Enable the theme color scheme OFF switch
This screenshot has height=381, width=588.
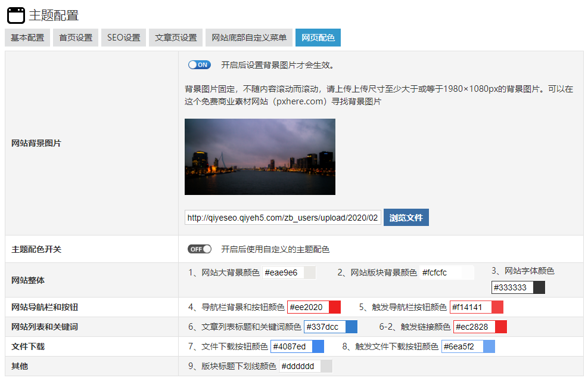[199, 249]
